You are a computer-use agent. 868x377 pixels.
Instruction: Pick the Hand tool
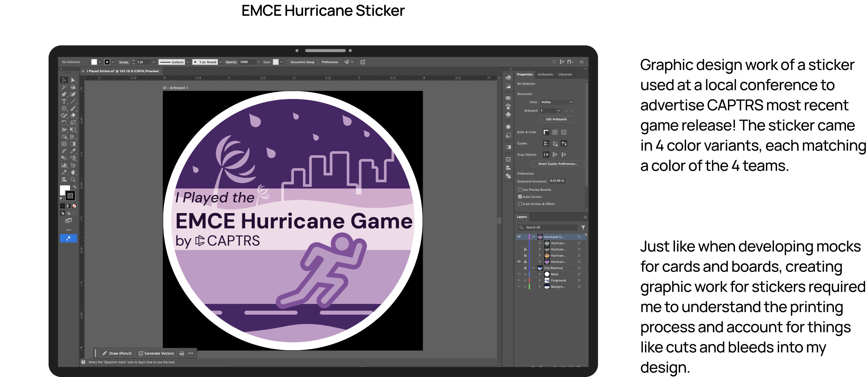(x=73, y=172)
